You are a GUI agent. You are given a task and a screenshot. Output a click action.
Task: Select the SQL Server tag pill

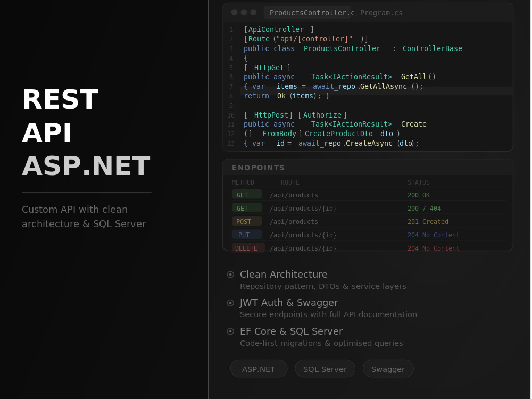[x=325, y=369]
